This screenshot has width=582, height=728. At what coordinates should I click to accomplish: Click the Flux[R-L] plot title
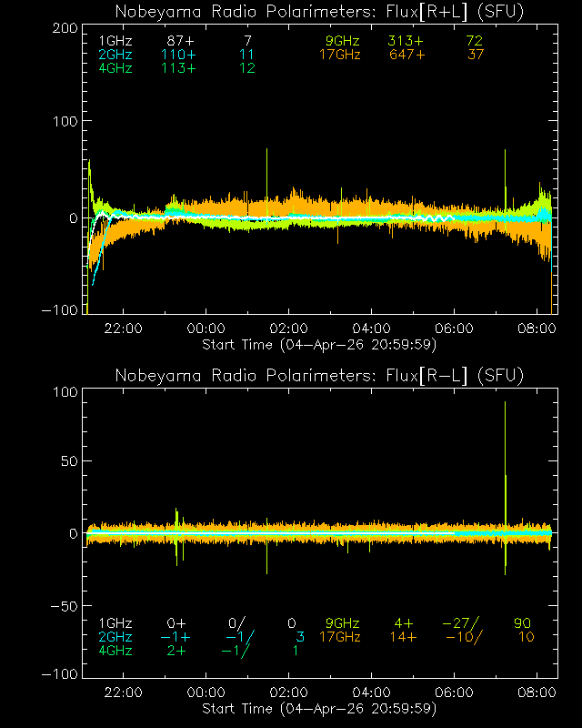coord(319,376)
